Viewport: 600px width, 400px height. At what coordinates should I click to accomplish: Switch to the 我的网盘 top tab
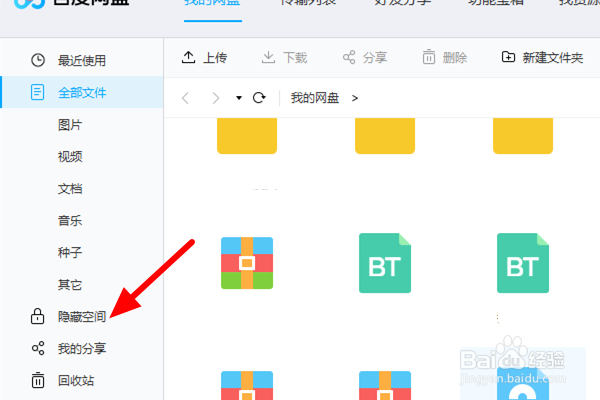click(212, 4)
